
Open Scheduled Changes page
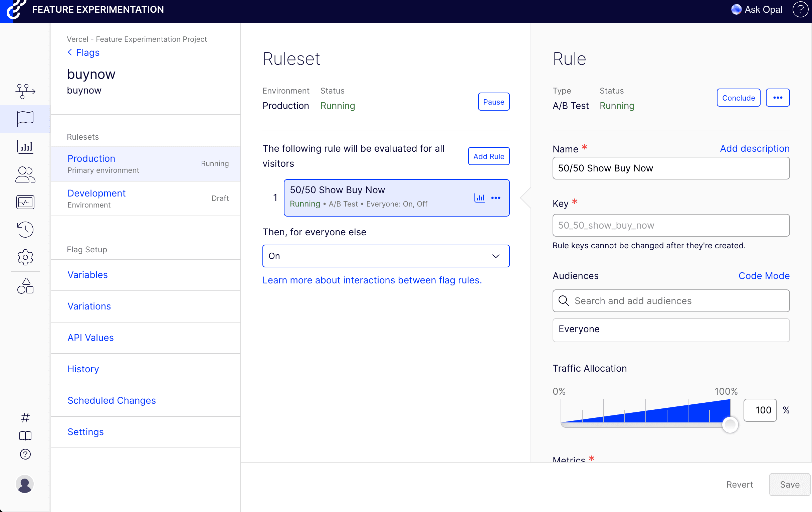coord(111,400)
